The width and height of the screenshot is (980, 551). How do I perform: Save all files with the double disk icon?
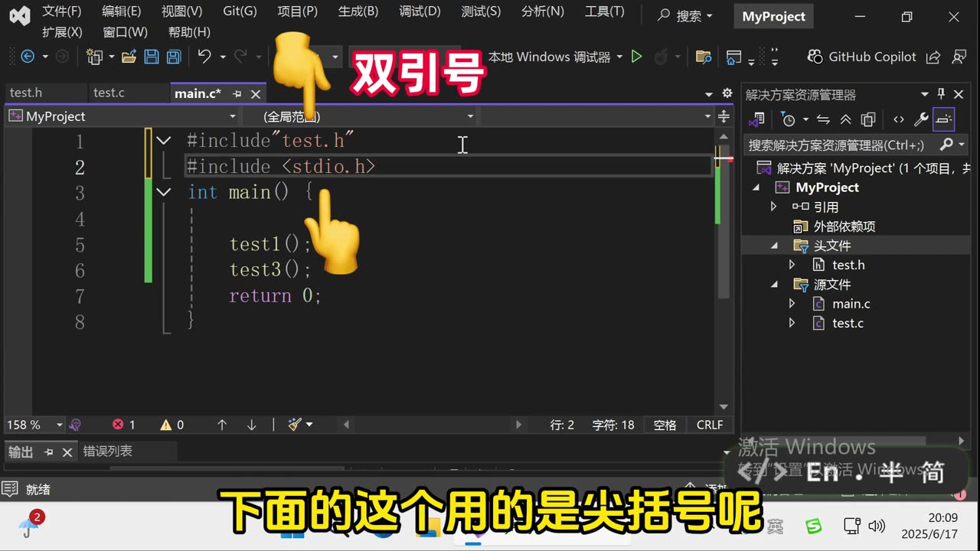(x=174, y=57)
